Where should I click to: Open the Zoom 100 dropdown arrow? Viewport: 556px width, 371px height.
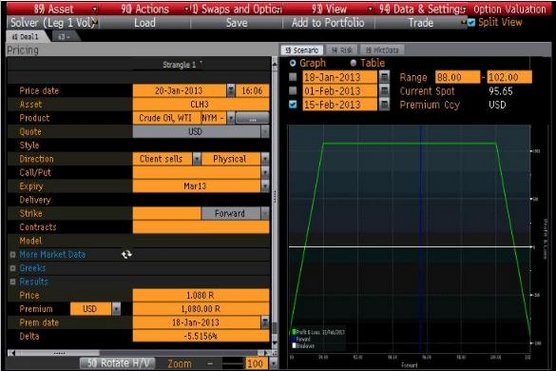click(x=273, y=364)
